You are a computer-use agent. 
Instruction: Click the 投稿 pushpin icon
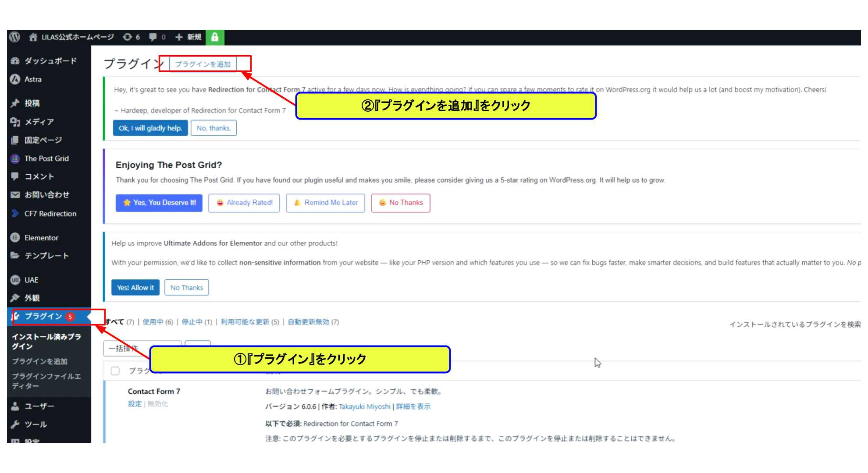click(15, 103)
